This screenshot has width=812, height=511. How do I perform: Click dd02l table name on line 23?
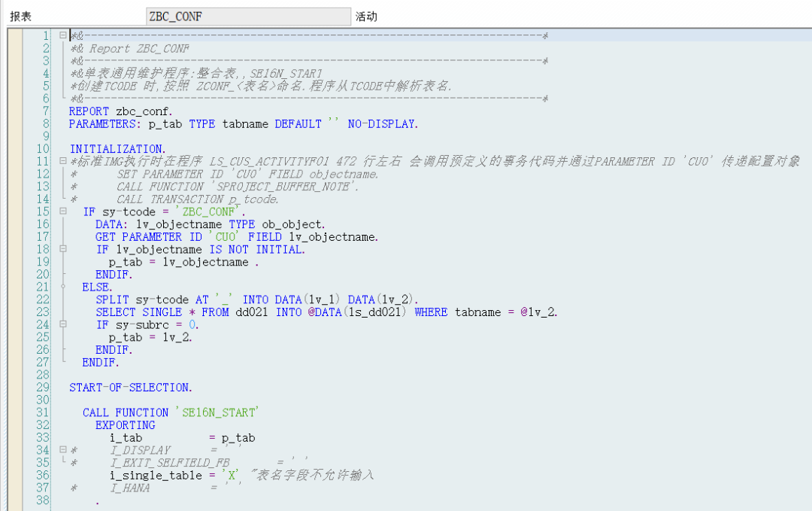(x=252, y=312)
